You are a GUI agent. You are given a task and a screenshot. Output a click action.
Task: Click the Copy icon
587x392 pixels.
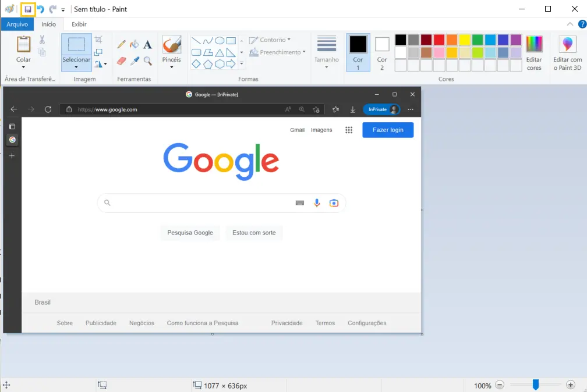pyautogui.click(x=42, y=52)
